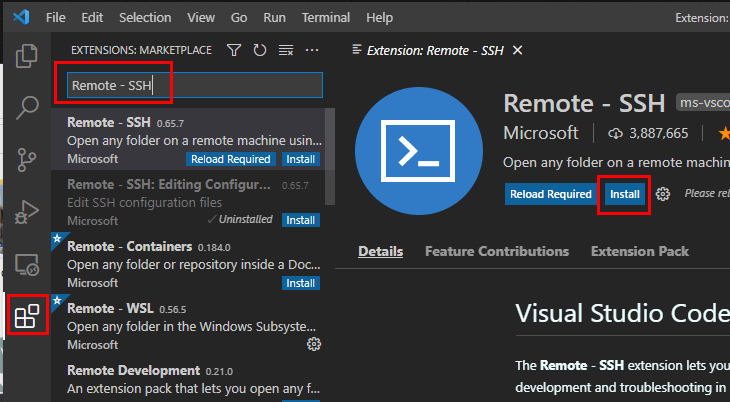Open the Run menu
This screenshot has height=402, width=730.
[274, 18]
